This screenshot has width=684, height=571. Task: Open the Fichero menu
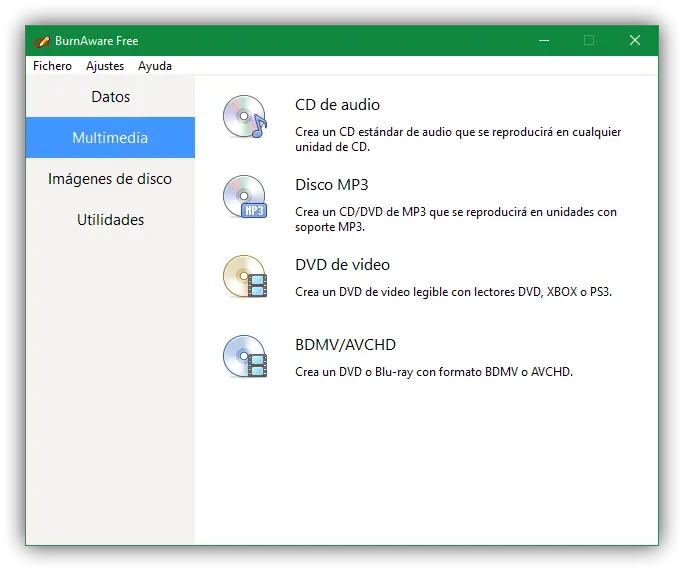52,66
